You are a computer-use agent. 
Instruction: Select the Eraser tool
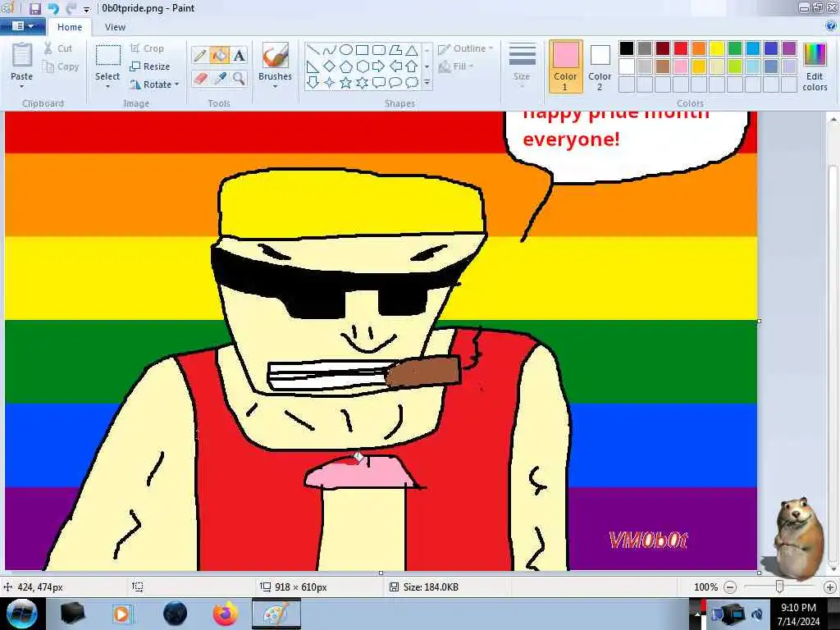[200, 78]
